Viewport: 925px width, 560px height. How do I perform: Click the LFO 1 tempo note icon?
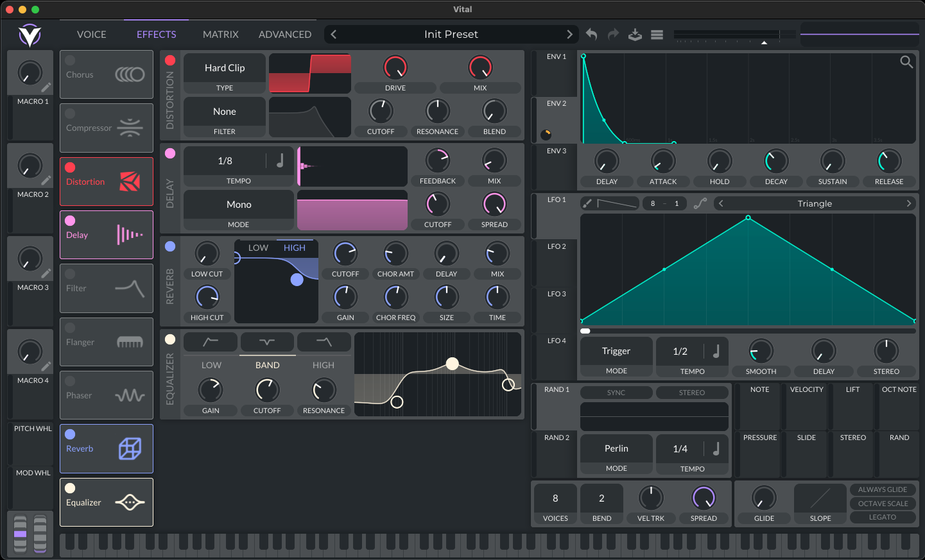(716, 351)
